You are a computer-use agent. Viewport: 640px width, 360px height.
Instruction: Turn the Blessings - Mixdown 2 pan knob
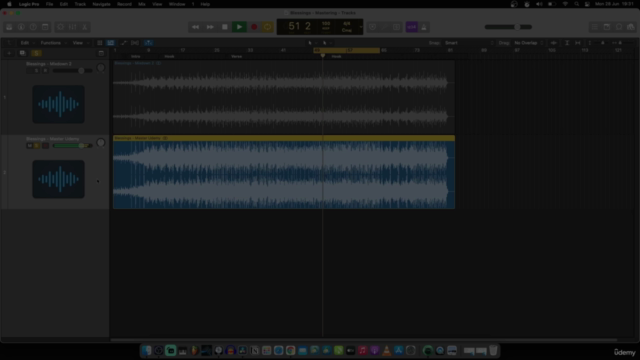click(101, 68)
